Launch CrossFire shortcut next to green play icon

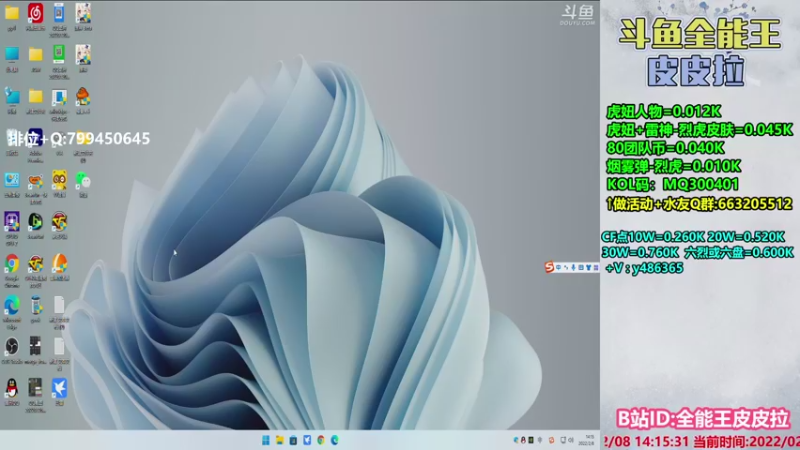59,222
